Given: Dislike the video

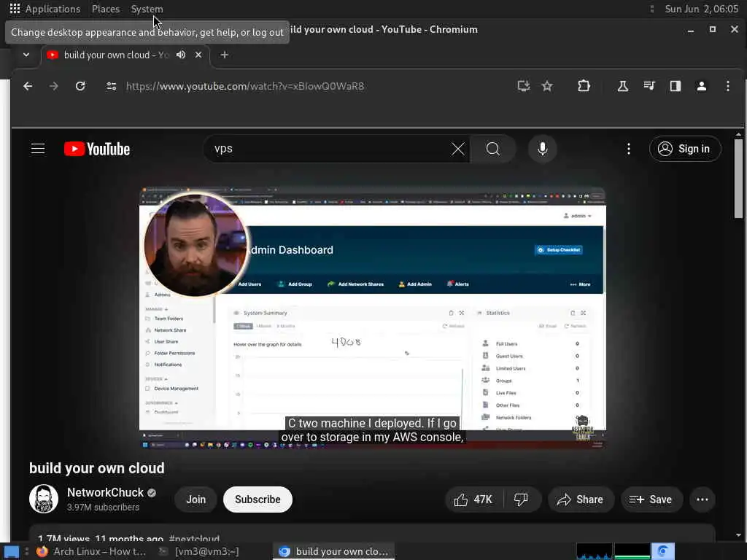Looking at the screenshot, I should coord(521,499).
